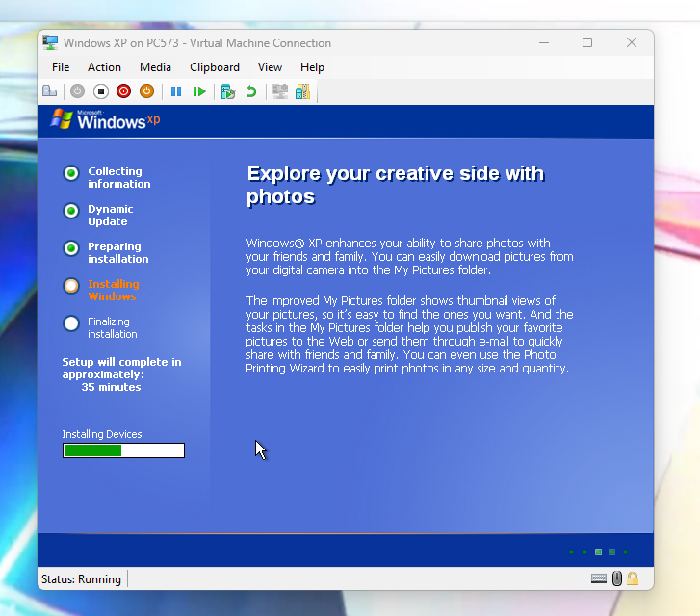Click the Finalizing installation step indicator
Screen dimensions: 700x616
71,323
